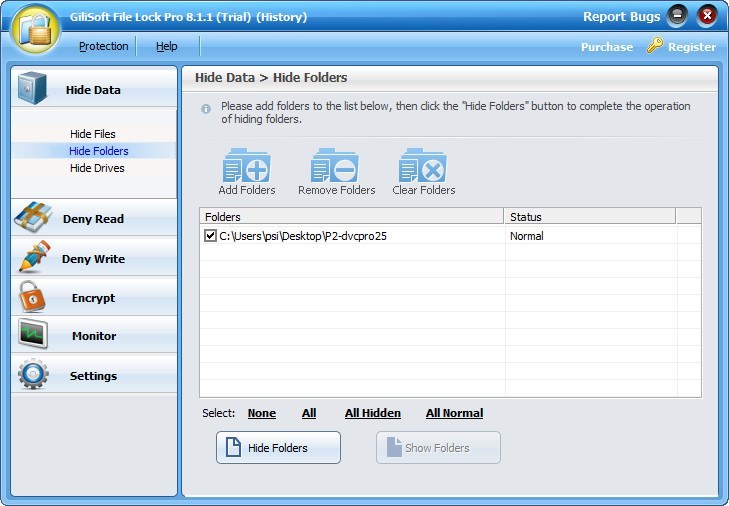Select the C:\Users\psi\Desktop\P2-dvcpro25 row
Screen dimensions: 729x506
(x=450, y=236)
